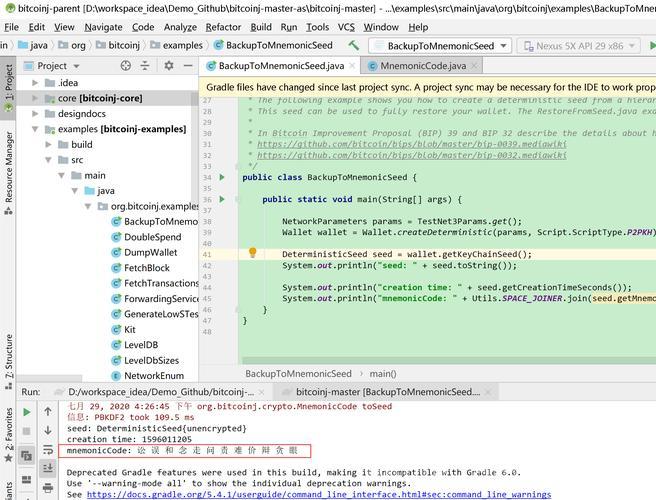Open the Navigate menu
The width and height of the screenshot is (656, 500).
click(x=103, y=27)
